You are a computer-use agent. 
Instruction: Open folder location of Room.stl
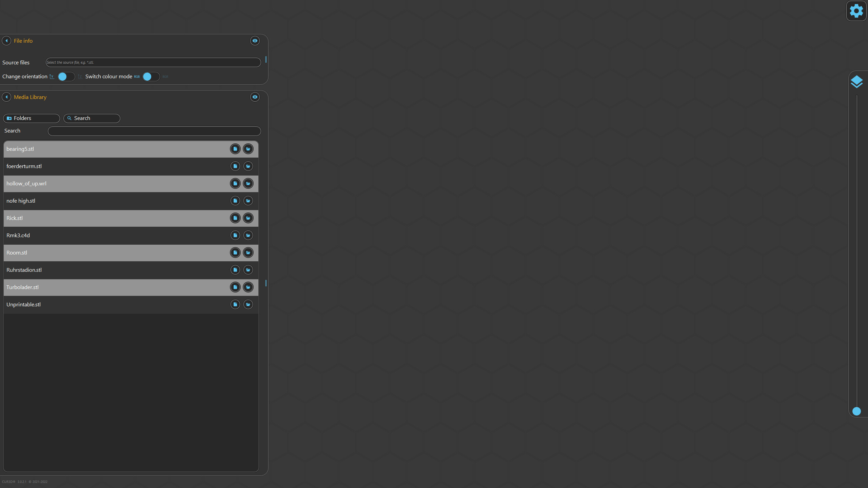click(248, 252)
